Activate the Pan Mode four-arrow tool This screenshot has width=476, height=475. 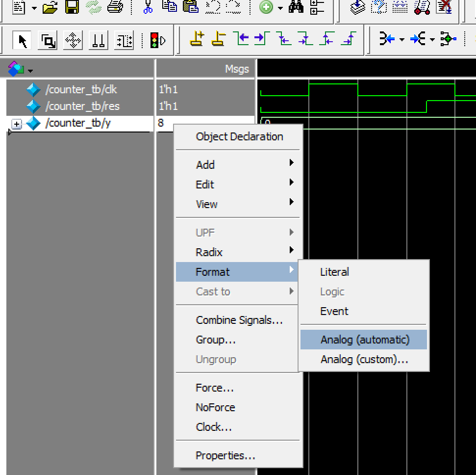[x=73, y=40]
